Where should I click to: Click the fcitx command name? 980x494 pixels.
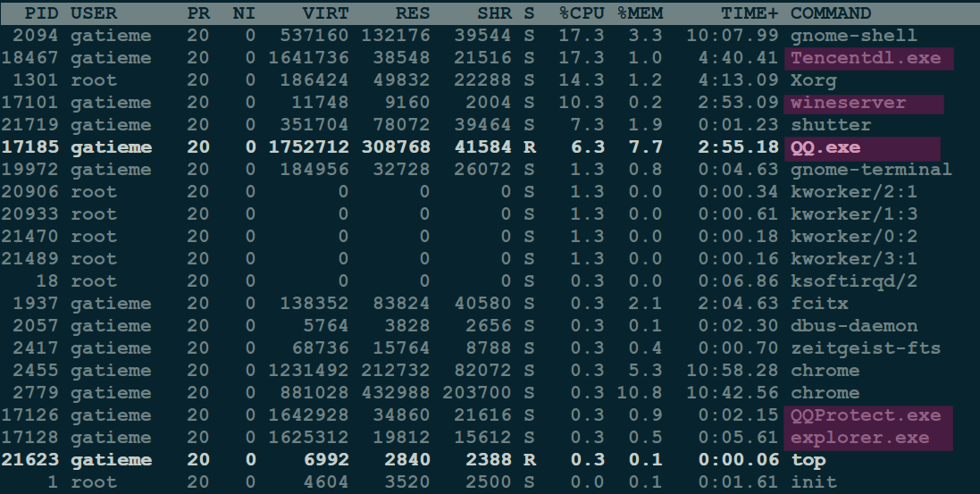click(x=819, y=304)
